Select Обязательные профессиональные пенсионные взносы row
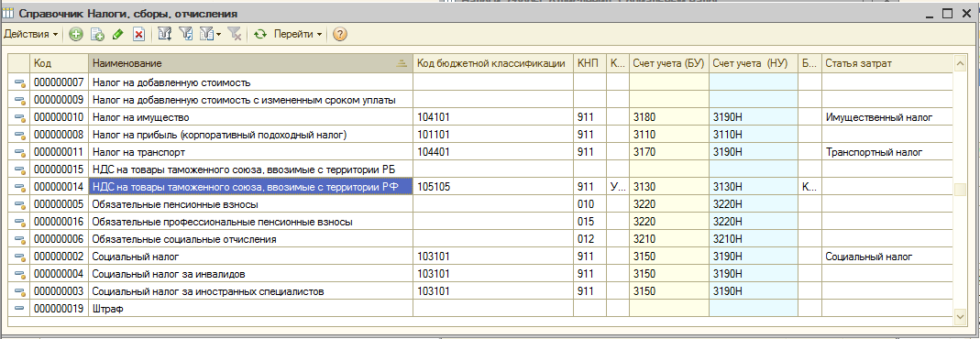980x339 pixels. pyautogui.click(x=250, y=222)
